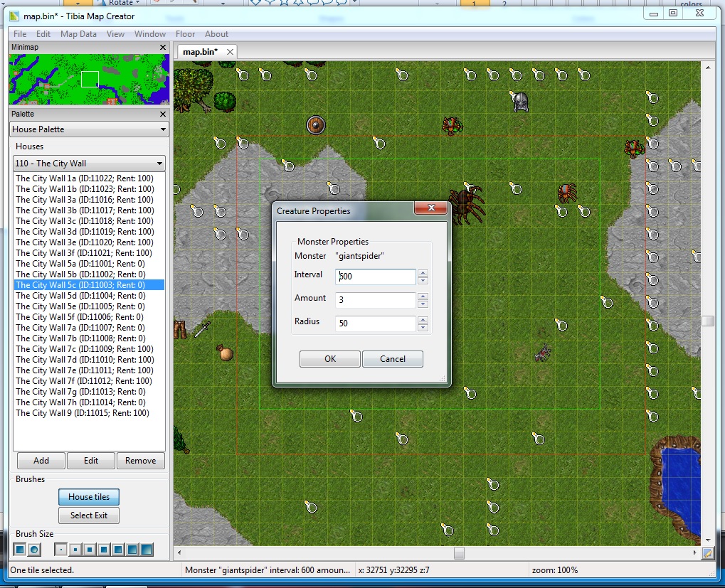The width and height of the screenshot is (725, 588).
Task: Toggle the House tiles brush
Action: [89, 497]
